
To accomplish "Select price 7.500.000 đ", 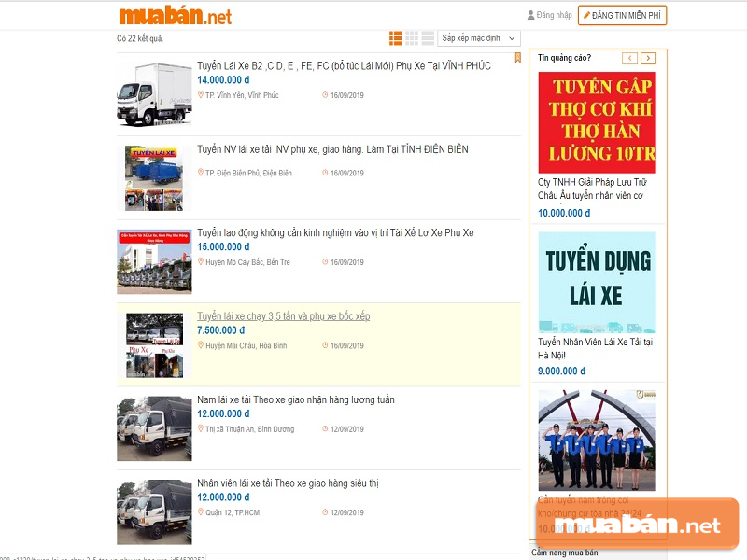I will click(x=221, y=330).
